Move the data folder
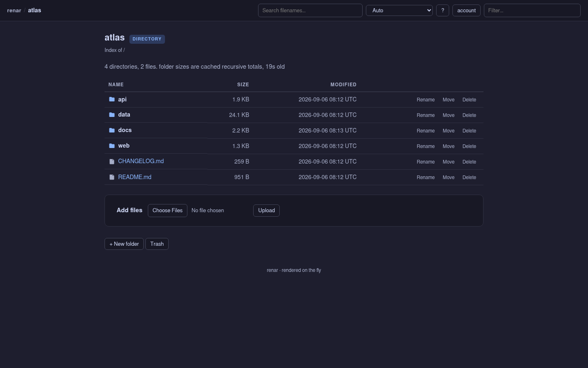Viewport: 588px width, 368px height. coord(448,115)
